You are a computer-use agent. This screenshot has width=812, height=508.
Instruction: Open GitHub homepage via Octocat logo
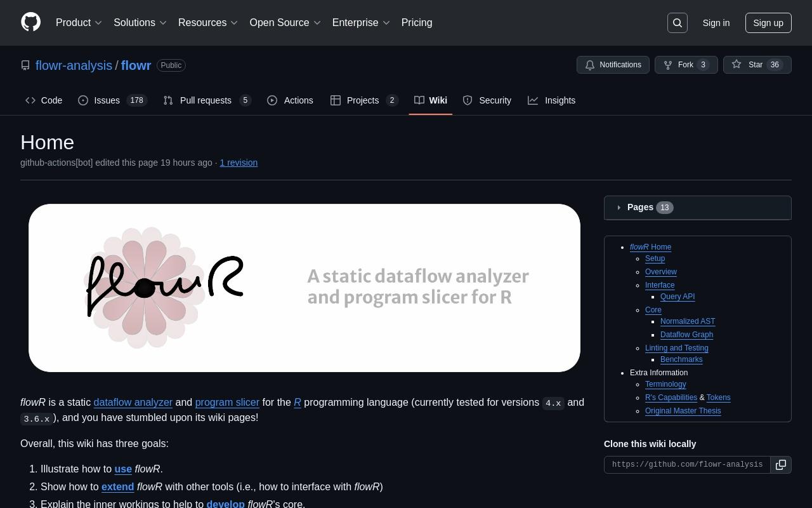pyautogui.click(x=31, y=22)
